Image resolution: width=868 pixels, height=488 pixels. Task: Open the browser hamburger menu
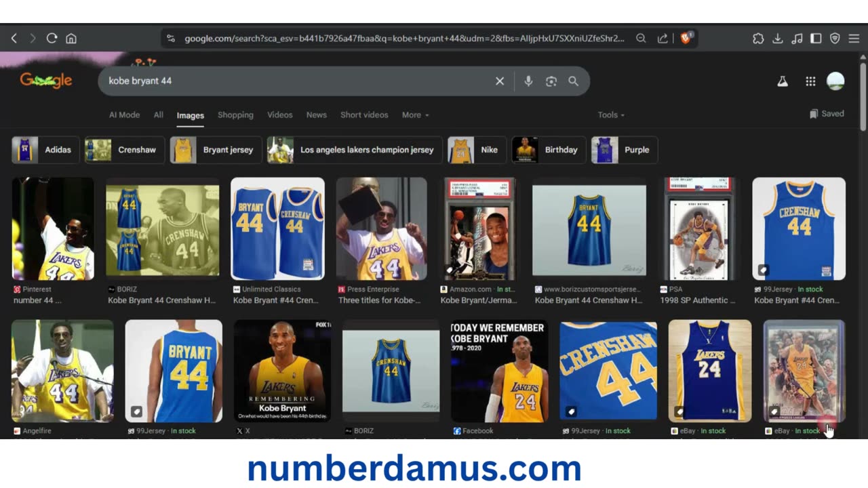(854, 39)
